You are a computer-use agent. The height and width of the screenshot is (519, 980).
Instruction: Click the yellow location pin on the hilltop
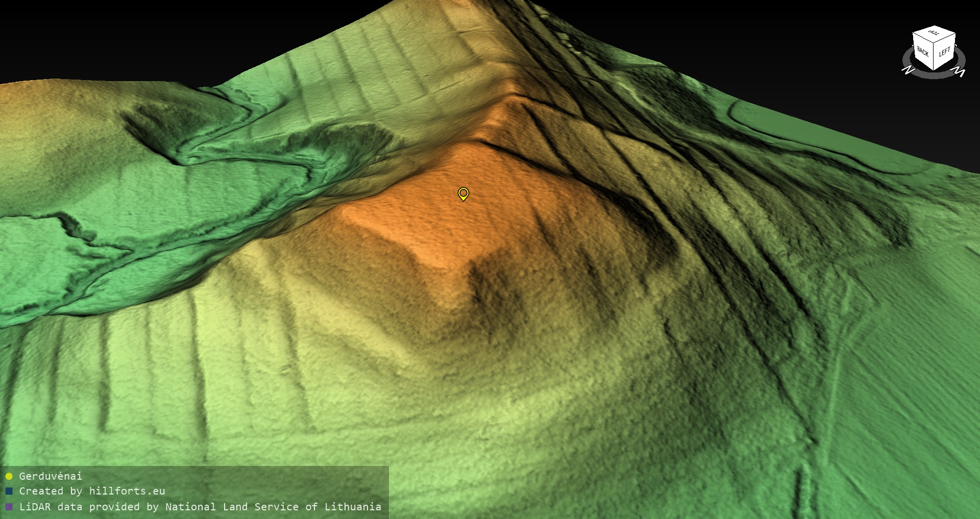pos(463,193)
